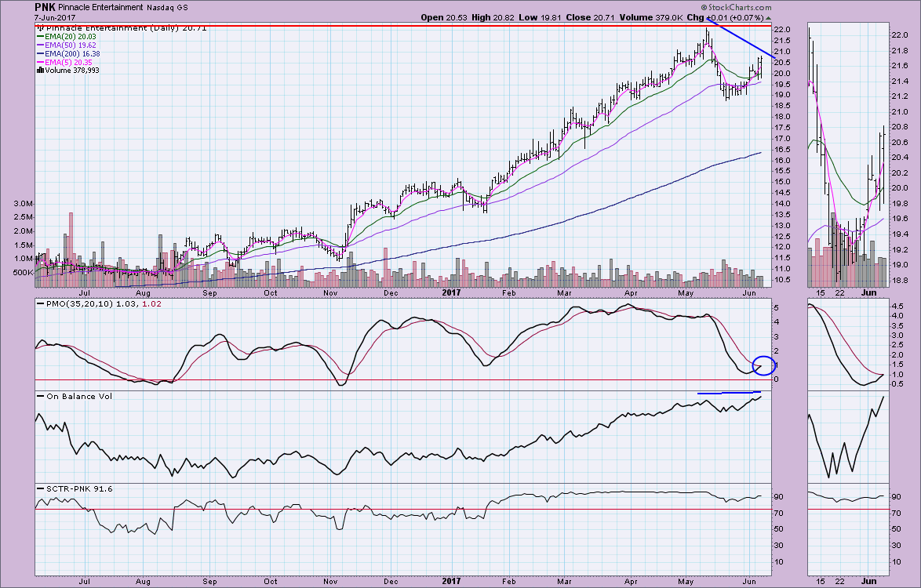921x588 pixels.
Task: Click the 2017 label under the price panel
Action: [451, 293]
